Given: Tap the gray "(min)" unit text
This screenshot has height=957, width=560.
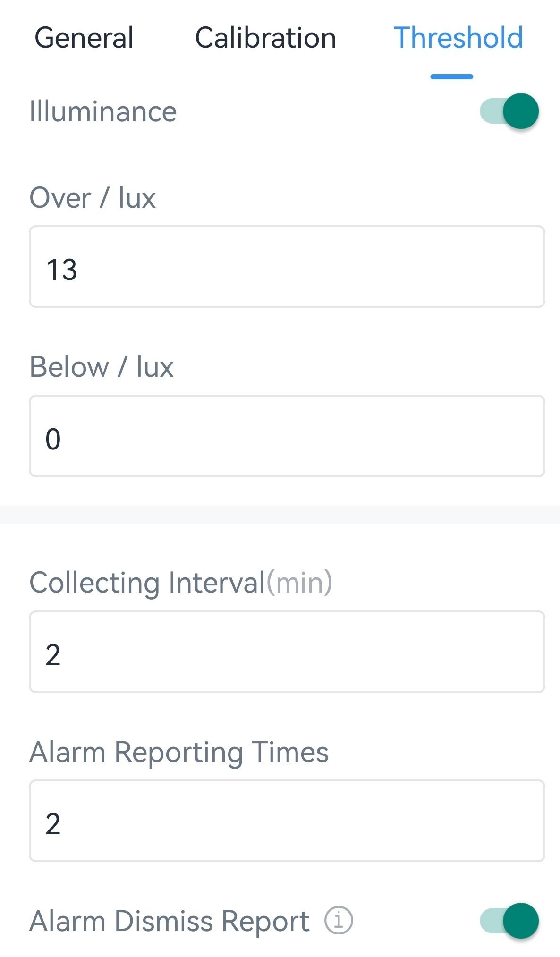Looking at the screenshot, I should 299,583.
